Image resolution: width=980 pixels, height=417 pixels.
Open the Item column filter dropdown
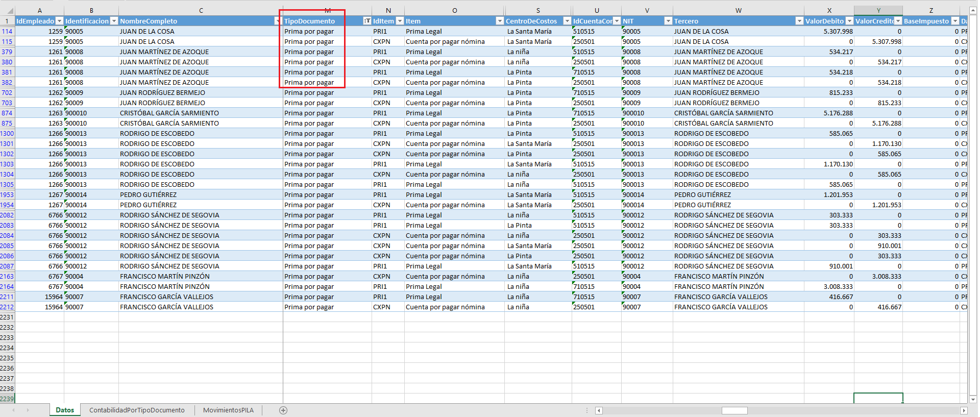click(500, 21)
